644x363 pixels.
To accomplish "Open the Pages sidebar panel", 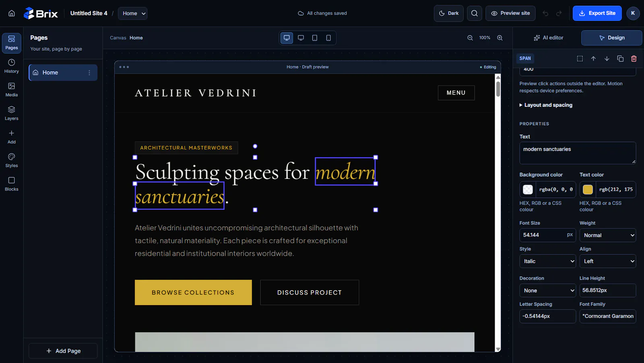I will pyautogui.click(x=12, y=43).
